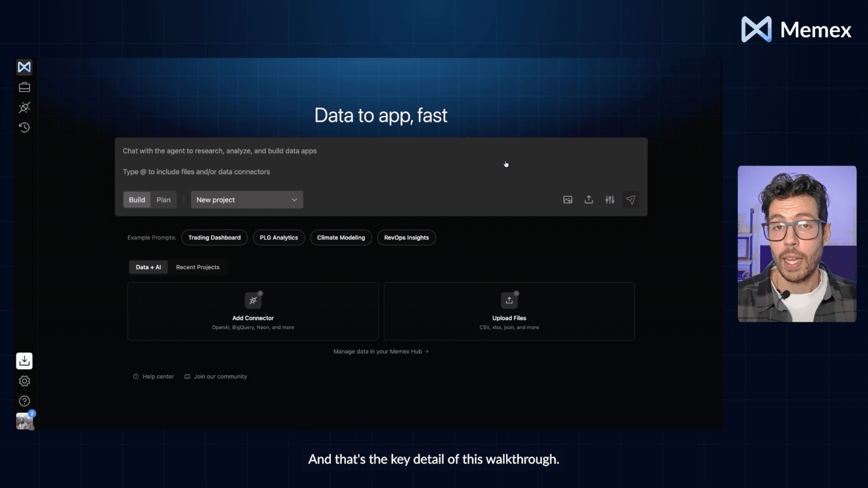Open the connectors plug icon in sidebar
This screenshot has height=488, width=868.
pos(24,107)
